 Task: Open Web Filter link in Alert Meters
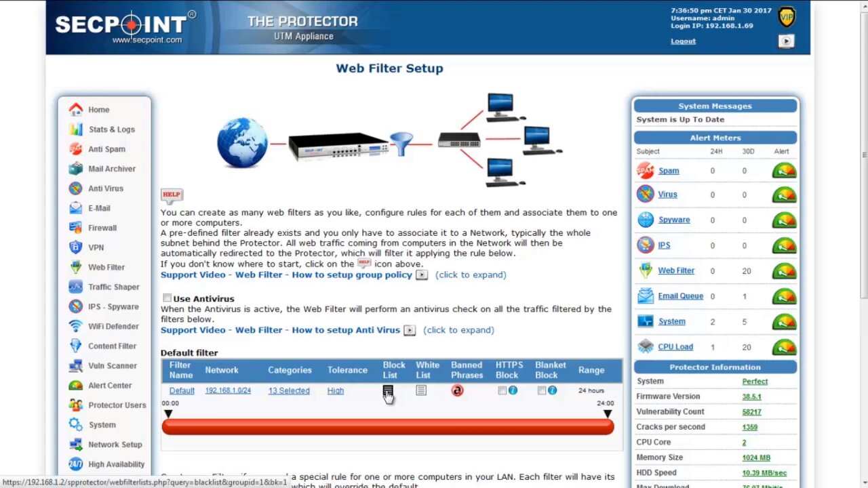pos(676,270)
